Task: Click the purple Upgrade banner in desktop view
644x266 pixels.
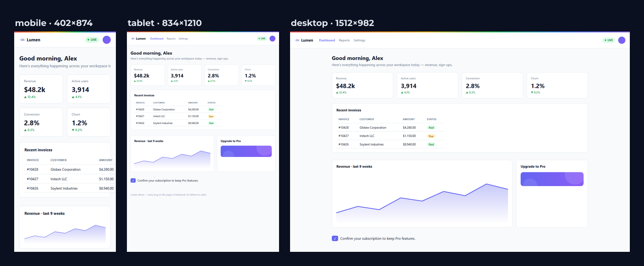Action: pos(552,179)
